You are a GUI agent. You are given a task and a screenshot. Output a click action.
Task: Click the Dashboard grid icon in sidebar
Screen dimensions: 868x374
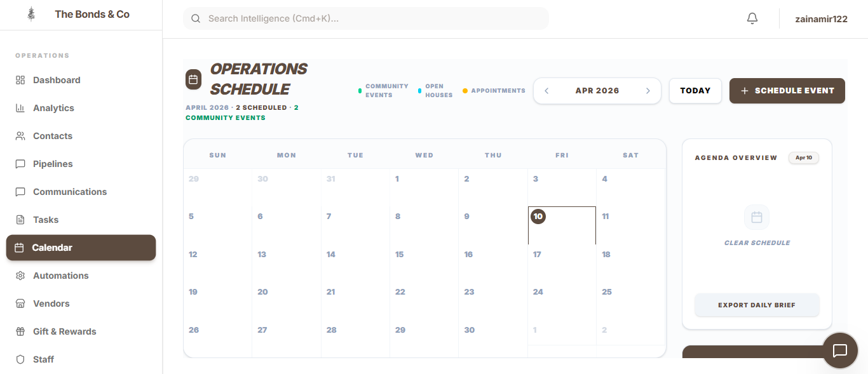(20, 80)
